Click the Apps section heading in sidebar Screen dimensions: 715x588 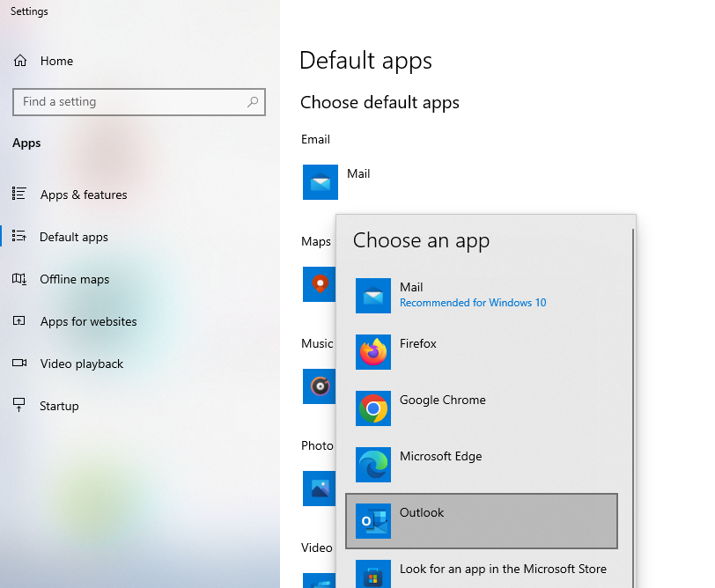pyautogui.click(x=26, y=143)
